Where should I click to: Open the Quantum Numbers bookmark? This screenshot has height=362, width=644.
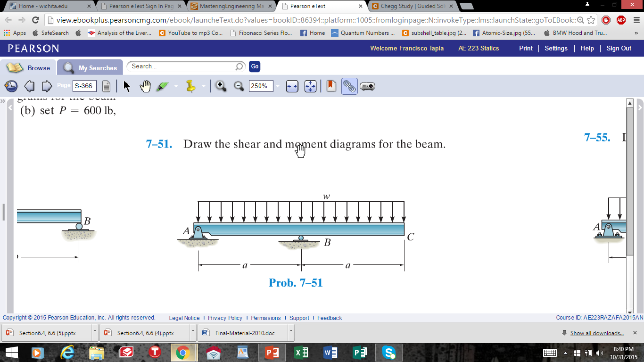363,33
